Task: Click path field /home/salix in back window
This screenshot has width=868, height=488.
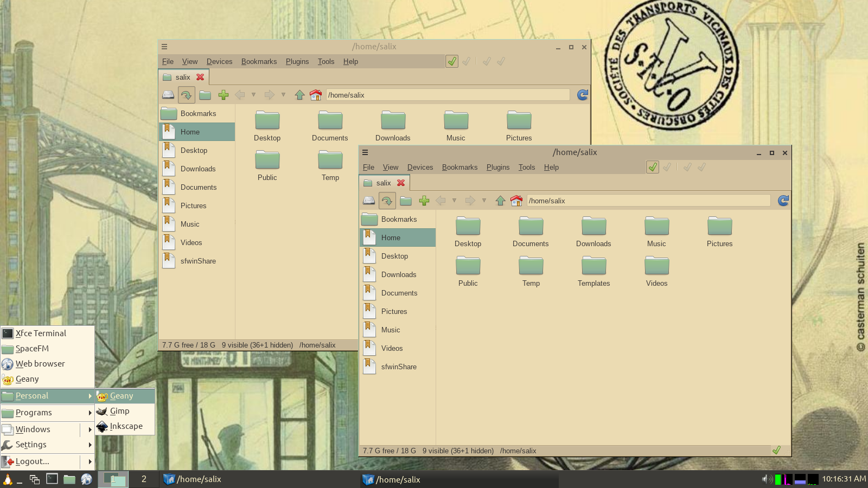Action: pyautogui.click(x=448, y=95)
